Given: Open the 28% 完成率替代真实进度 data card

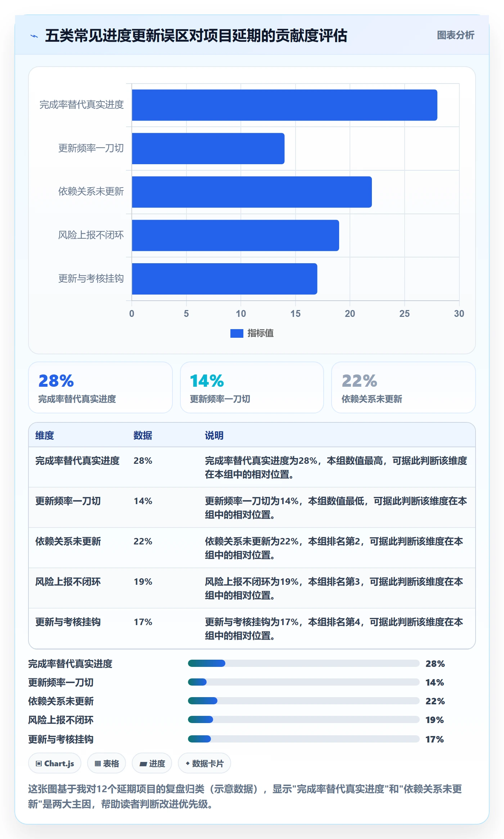Looking at the screenshot, I should [x=100, y=387].
